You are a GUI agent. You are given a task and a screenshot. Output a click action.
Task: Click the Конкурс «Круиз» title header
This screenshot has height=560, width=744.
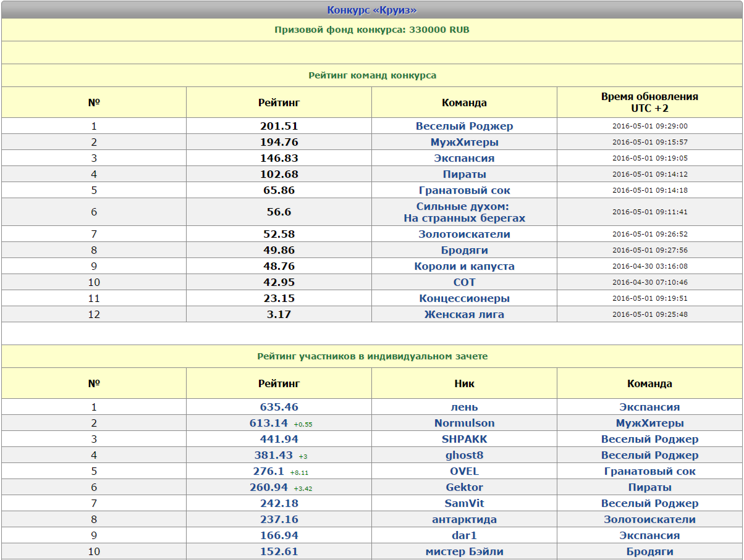pos(372,10)
